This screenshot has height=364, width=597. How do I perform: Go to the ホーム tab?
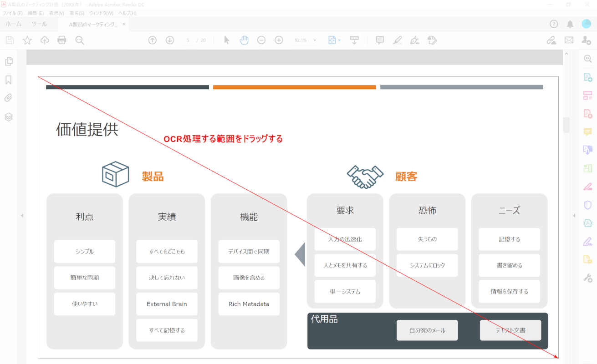[13, 24]
